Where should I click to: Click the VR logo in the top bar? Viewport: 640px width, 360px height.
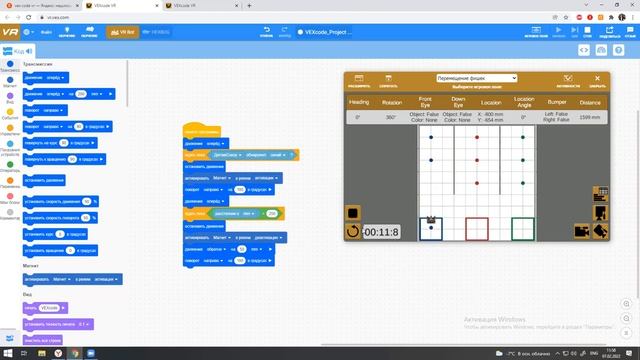point(10,32)
